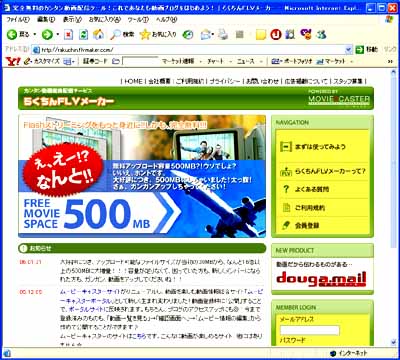Click the vertical page scrollbar
400x360 pixels.
(394, 207)
